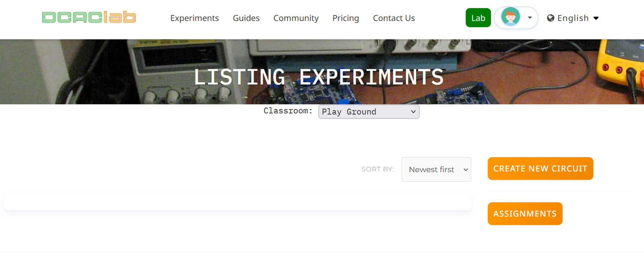Open the English language dropdown
The image size is (644, 254).
click(573, 18)
